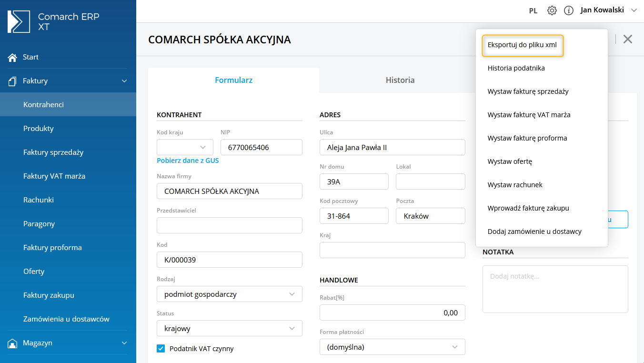Expand the Jan Kowalski user menu
The height and width of the screenshot is (363, 644).
(x=608, y=10)
